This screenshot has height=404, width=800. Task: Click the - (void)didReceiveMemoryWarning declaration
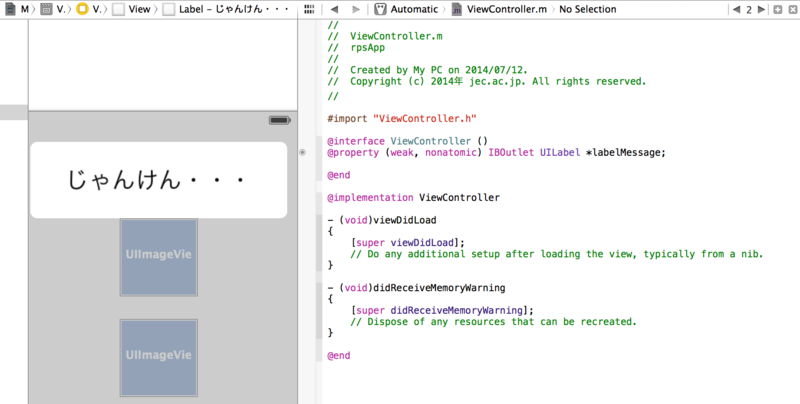point(416,288)
